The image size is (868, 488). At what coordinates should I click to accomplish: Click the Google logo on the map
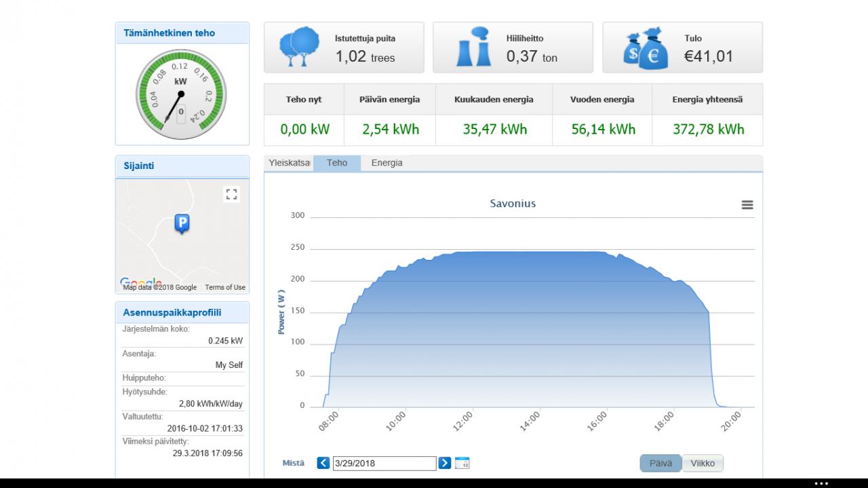pyautogui.click(x=141, y=282)
